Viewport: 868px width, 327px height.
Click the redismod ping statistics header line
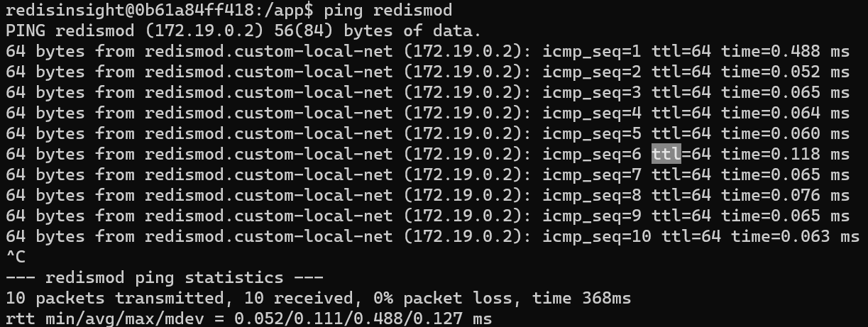tap(164, 277)
